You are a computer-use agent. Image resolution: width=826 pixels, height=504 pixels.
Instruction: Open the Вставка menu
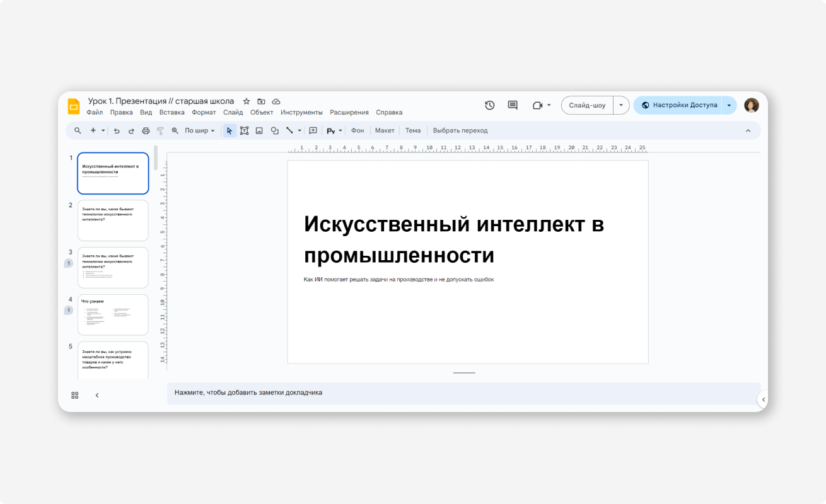pos(172,113)
